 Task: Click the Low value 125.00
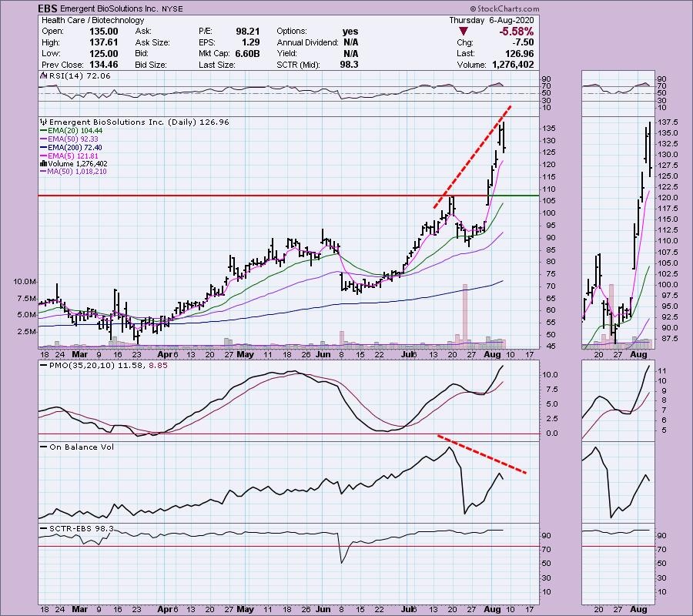[104, 53]
